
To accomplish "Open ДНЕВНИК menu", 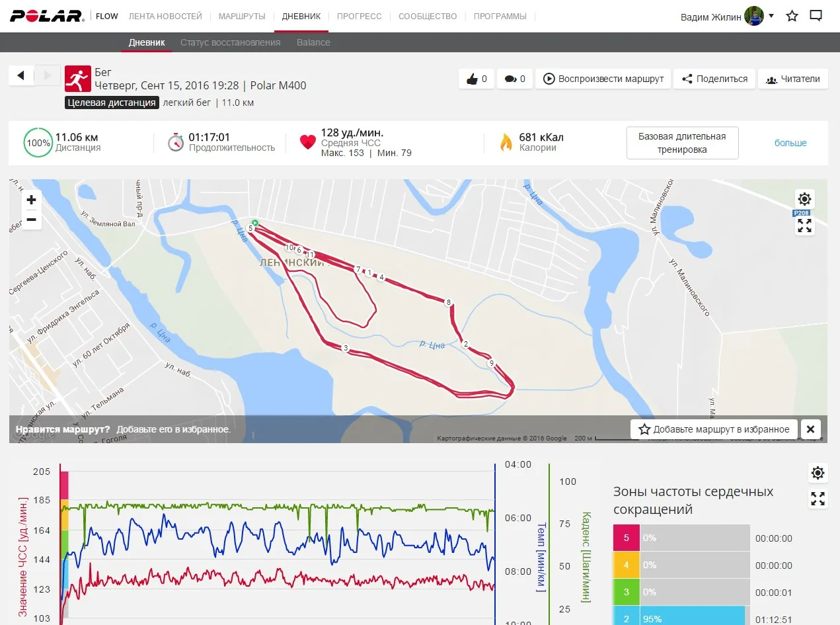I will pyautogui.click(x=301, y=16).
